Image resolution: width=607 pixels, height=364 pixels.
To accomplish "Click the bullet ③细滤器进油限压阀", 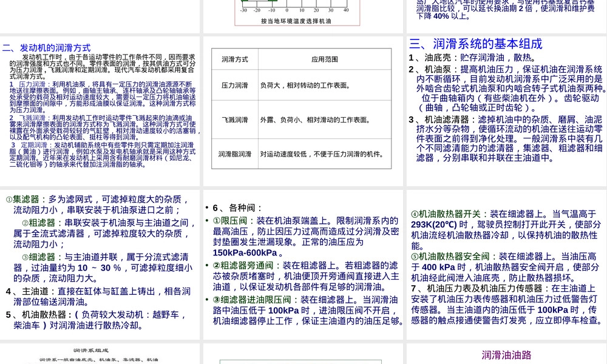I will 308,310.
